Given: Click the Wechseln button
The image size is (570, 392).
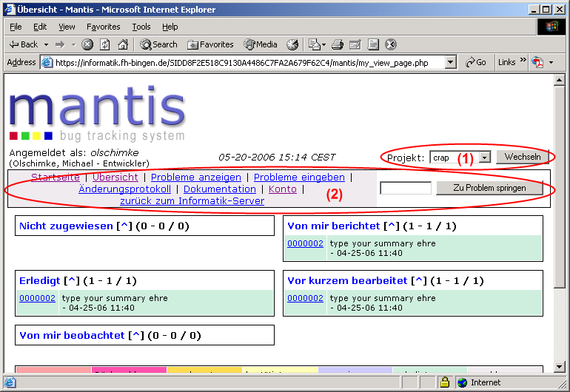Looking at the screenshot, I should pyautogui.click(x=523, y=157).
